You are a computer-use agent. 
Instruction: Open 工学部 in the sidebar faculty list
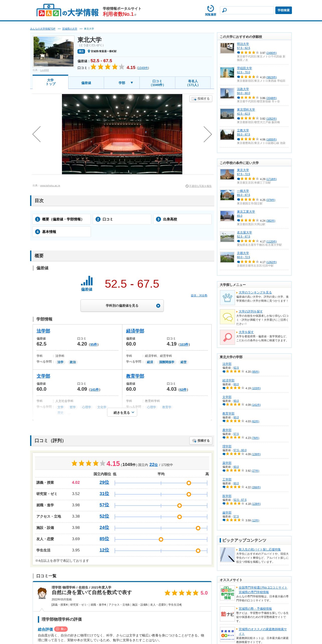click(227, 479)
